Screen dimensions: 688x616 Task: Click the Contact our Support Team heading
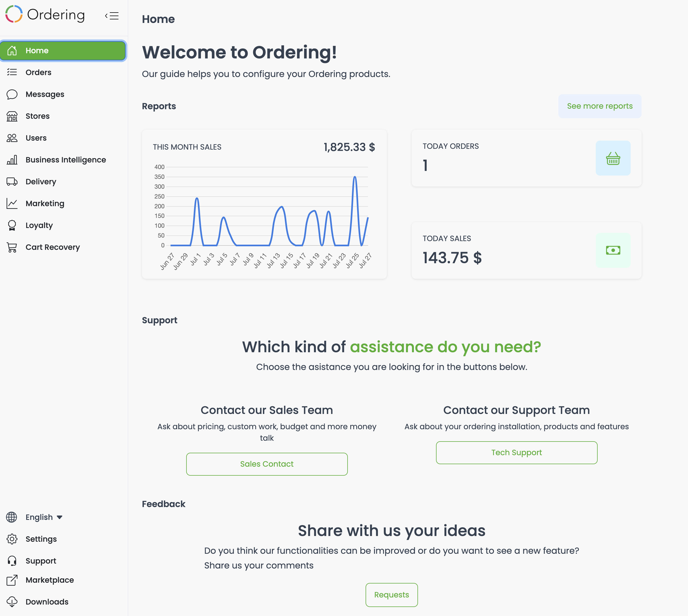pyautogui.click(x=517, y=410)
